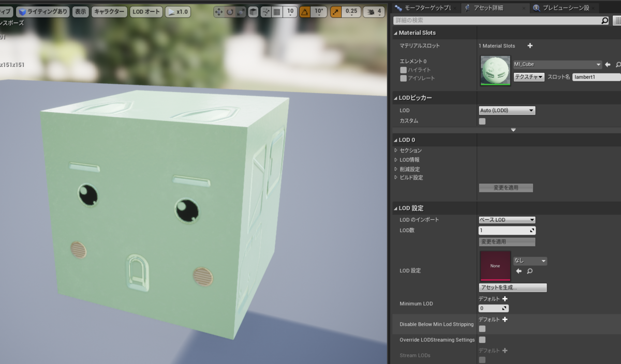621x364 pixels.
Task: Open the 表示 viewport menu
Action: point(80,11)
